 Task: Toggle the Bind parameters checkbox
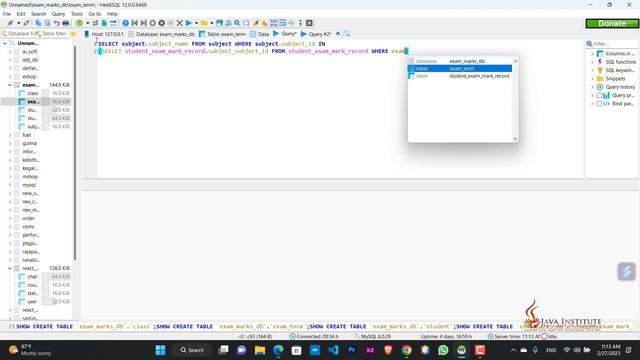599,104
